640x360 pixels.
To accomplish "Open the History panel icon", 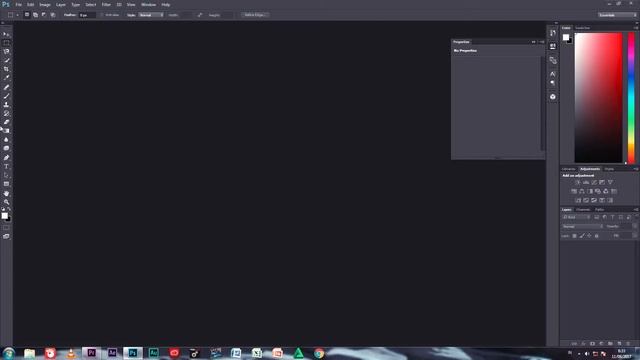I will (553, 33).
